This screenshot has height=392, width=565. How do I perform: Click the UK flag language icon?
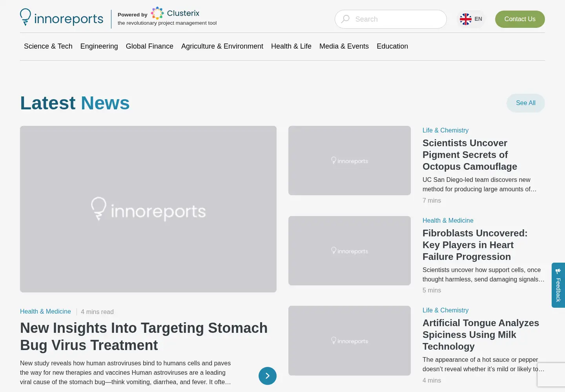[x=466, y=19]
